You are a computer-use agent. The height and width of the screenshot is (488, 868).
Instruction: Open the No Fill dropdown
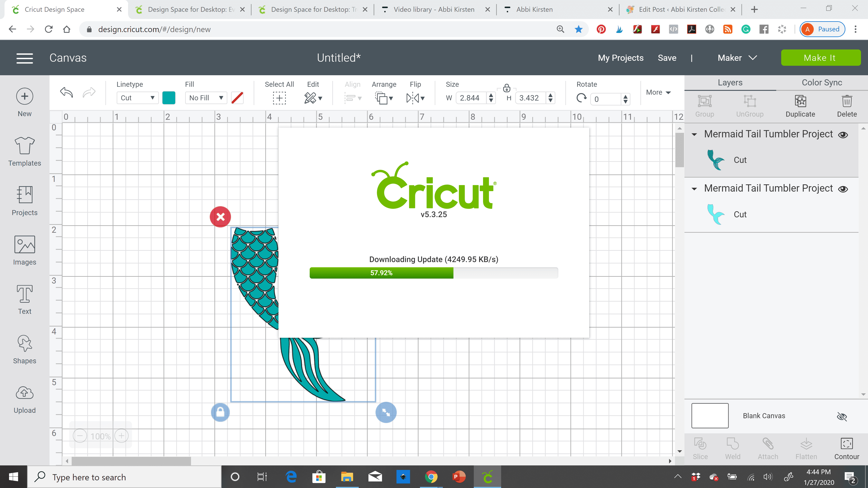click(x=206, y=98)
